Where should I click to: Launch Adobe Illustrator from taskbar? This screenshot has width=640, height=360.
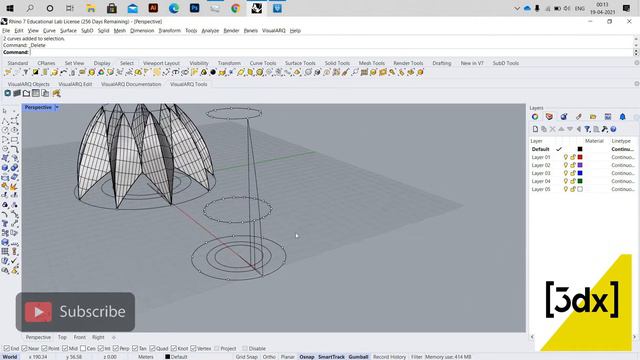153,8
